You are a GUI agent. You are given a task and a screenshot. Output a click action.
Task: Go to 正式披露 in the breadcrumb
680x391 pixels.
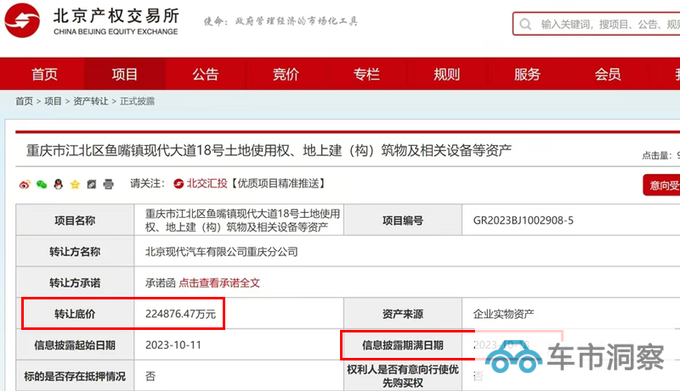pyautogui.click(x=137, y=101)
